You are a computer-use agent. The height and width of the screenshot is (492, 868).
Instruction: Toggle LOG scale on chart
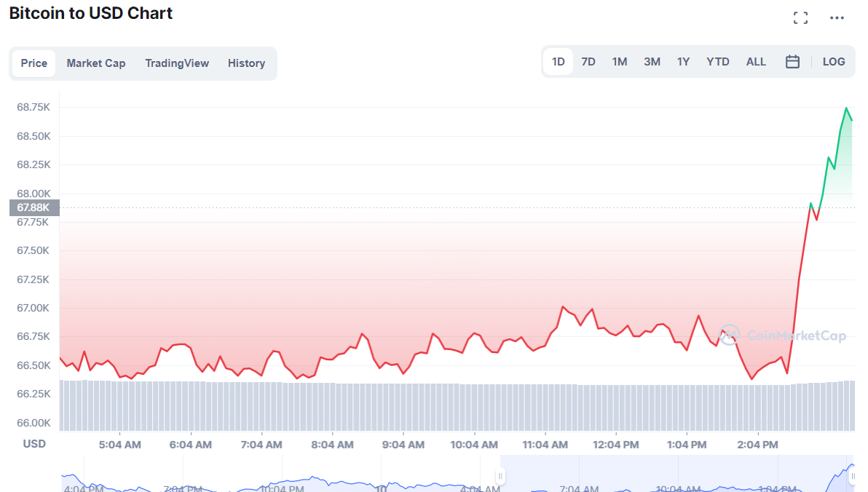tap(834, 62)
